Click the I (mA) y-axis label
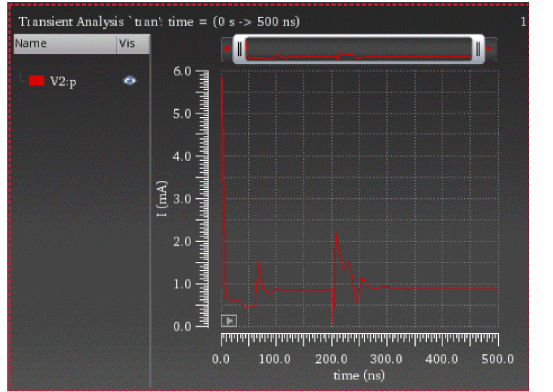Image resolution: width=553 pixels, height=392 pixels. point(162,199)
